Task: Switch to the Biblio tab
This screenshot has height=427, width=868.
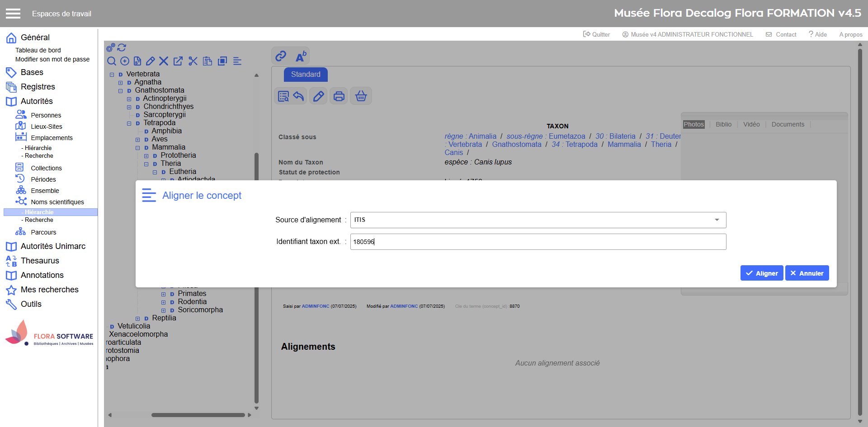Action: coord(723,124)
